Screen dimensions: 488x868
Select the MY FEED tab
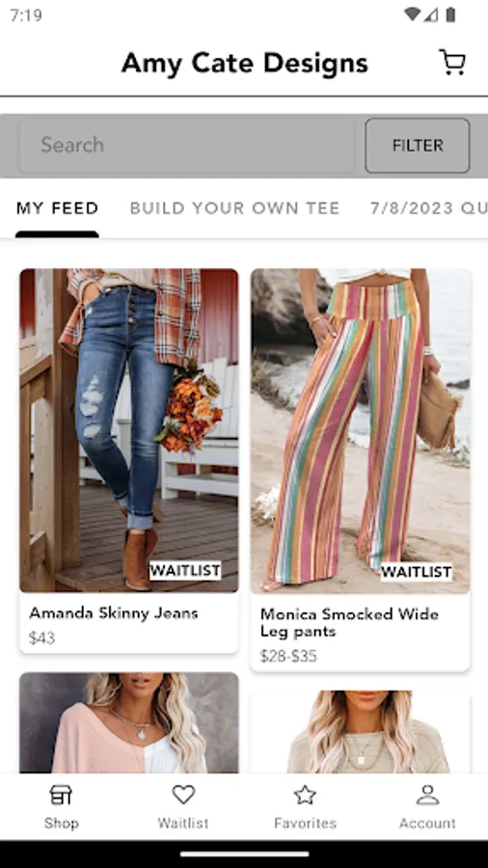pyautogui.click(x=57, y=208)
